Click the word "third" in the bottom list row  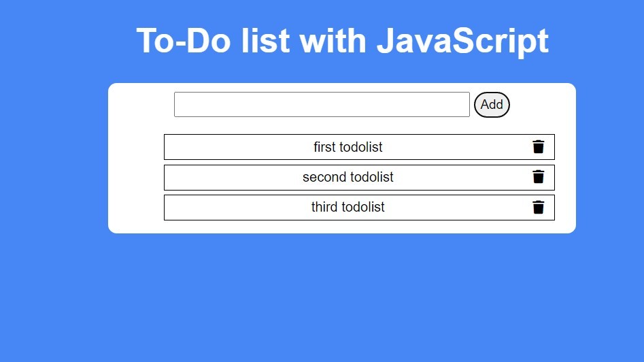324,207
